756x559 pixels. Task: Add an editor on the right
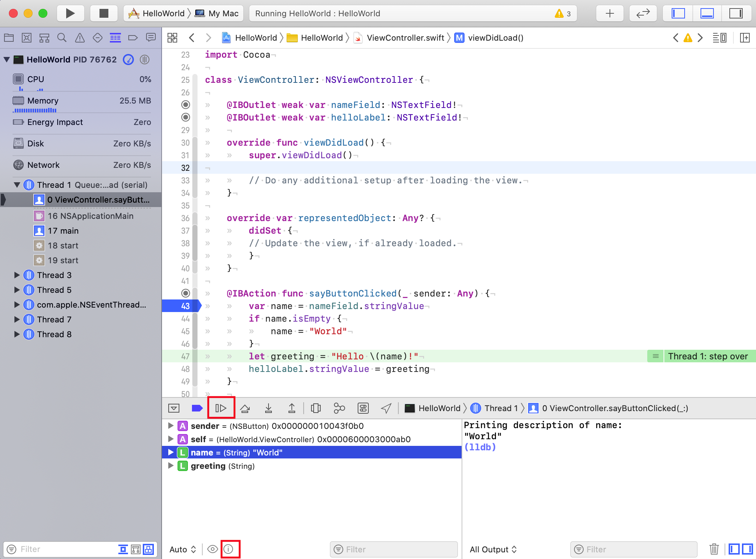[745, 38]
